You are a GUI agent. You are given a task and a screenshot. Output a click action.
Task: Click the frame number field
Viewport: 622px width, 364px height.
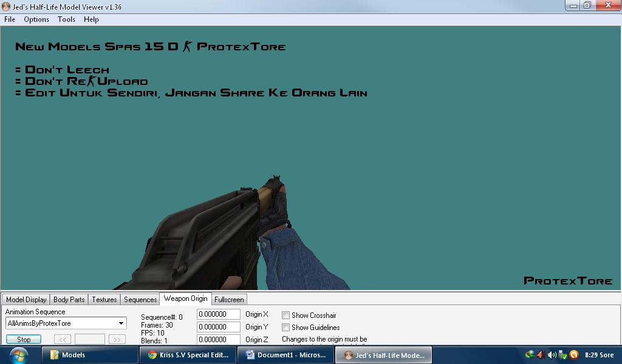(90, 340)
